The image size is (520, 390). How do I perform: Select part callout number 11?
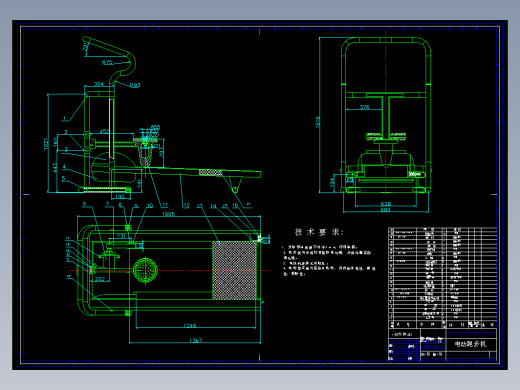165,205
